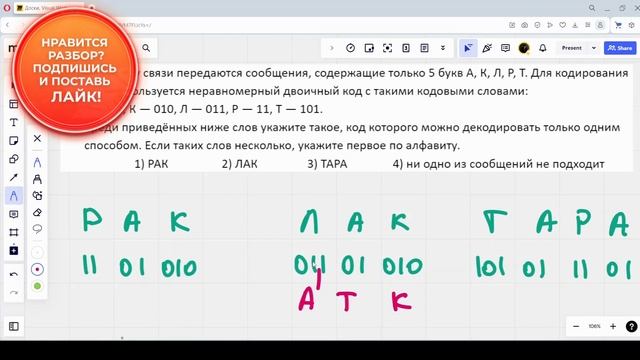Open browser extensions cube icon
This screenshot has height=360, width=640.
[631, 25]
